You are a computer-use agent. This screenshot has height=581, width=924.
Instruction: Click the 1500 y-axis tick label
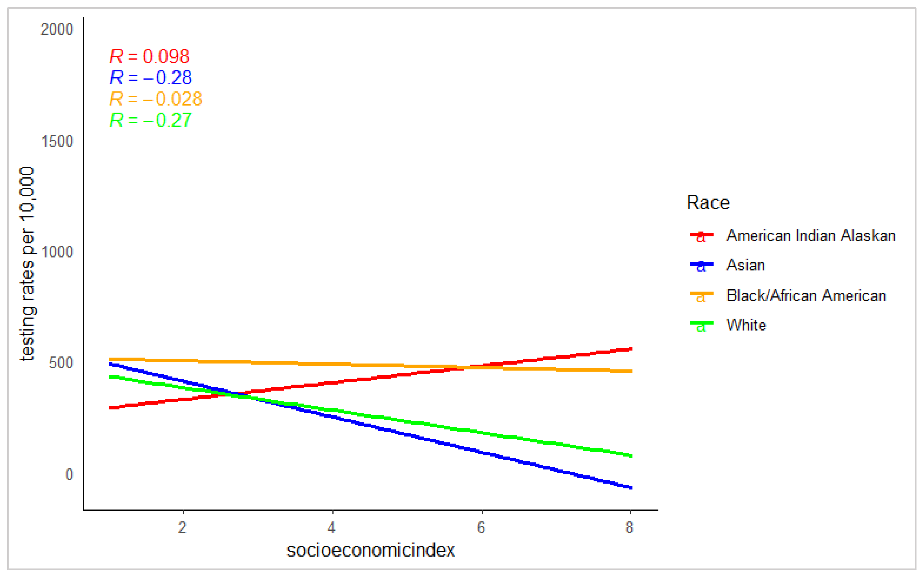click(57, 141)
